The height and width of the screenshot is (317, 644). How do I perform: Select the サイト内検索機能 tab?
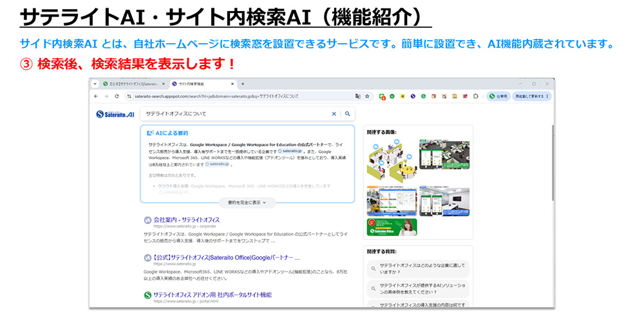point(204,84)
